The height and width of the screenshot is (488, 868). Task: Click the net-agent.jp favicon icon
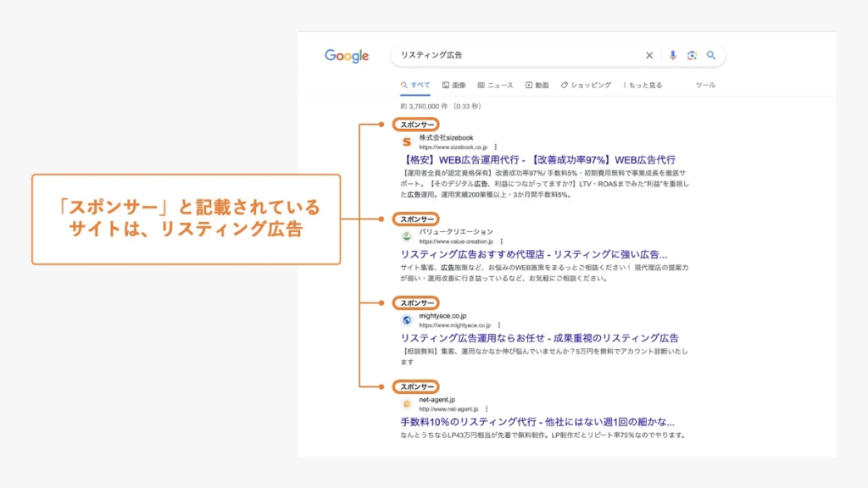pos(407,404)
